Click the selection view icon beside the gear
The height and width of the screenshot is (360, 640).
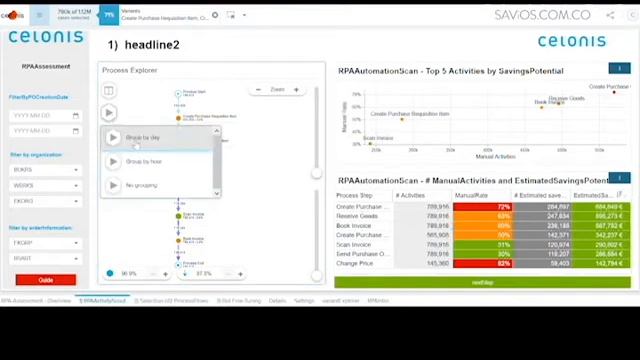[x=231, y=15]
